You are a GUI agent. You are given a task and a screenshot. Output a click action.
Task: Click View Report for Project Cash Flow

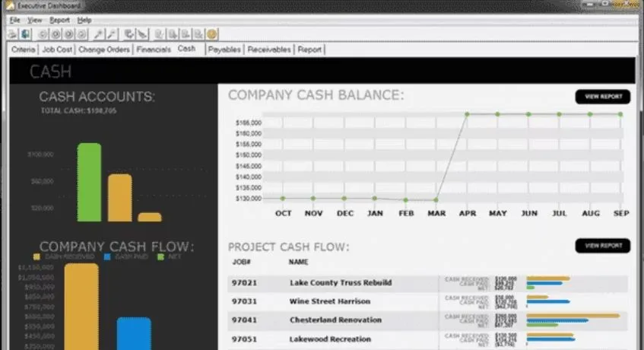603,246
